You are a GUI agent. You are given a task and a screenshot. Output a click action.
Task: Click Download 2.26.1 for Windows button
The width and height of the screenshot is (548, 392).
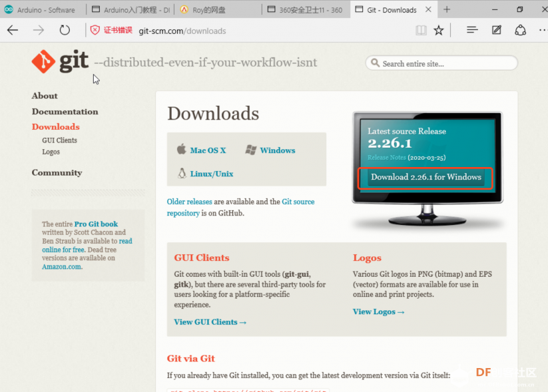tap(425, 177)
